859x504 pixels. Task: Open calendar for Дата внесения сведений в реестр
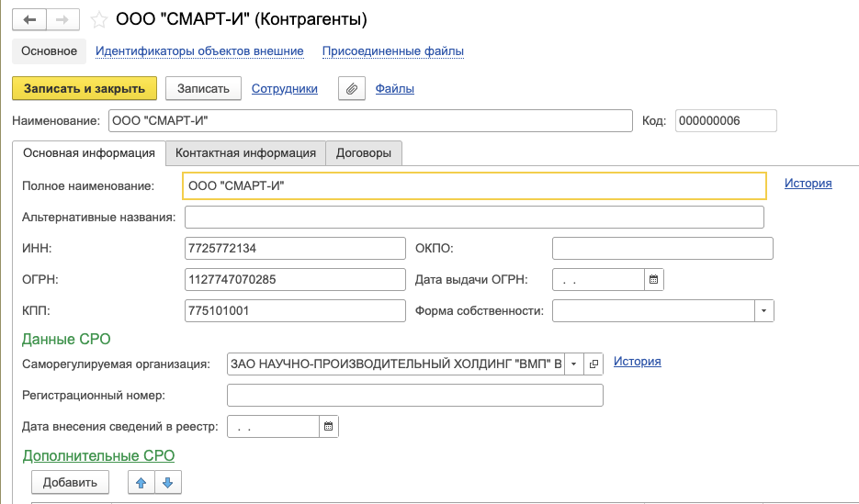tap(328, 426)
